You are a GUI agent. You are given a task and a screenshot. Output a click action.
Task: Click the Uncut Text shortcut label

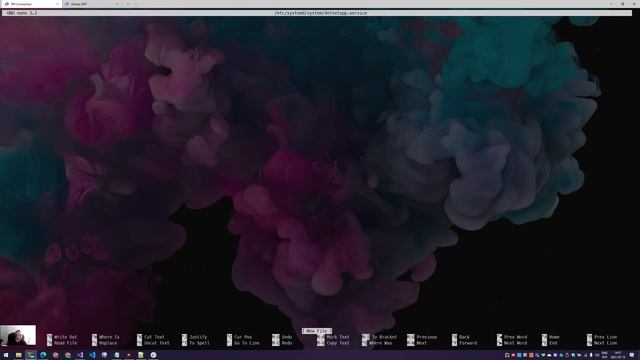(x=157, y=343)
